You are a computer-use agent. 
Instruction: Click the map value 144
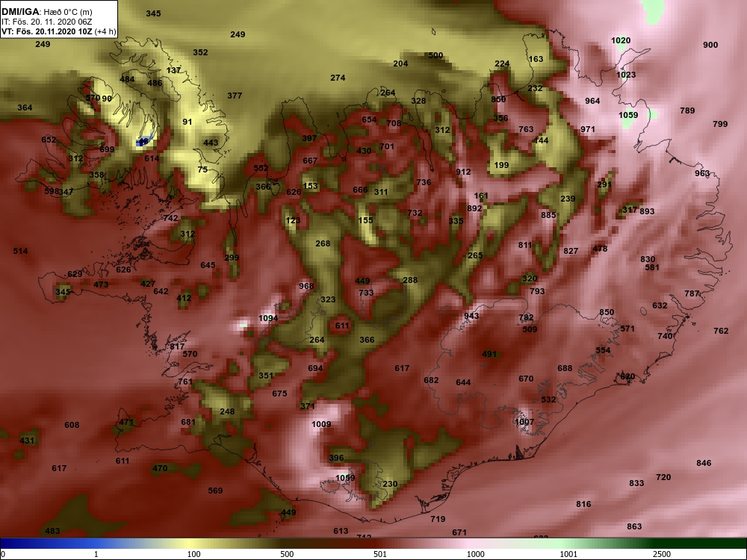(541, 140)
